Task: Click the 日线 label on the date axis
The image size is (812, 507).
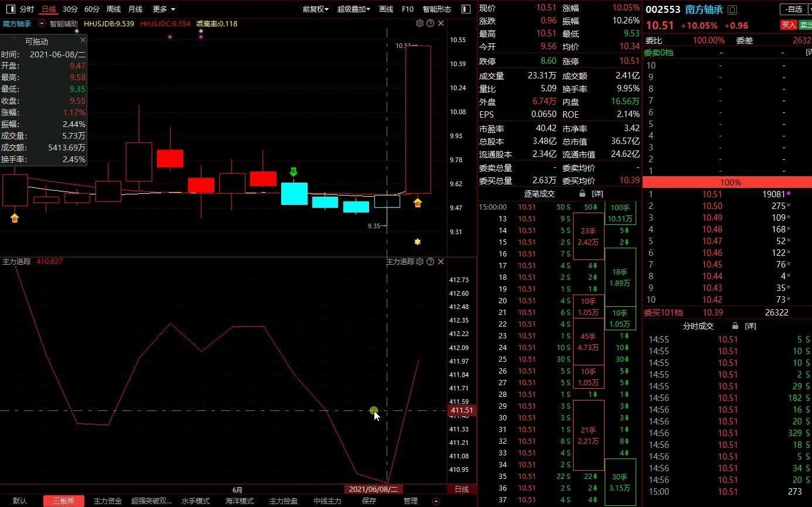Action: pyautogui.click(x=462, y=489)
